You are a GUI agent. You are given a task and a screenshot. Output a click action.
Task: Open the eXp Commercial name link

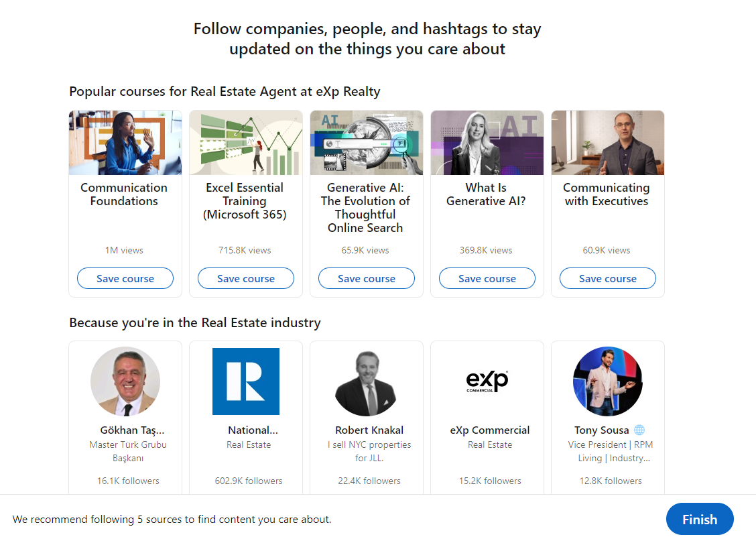(x=490, y=430)
